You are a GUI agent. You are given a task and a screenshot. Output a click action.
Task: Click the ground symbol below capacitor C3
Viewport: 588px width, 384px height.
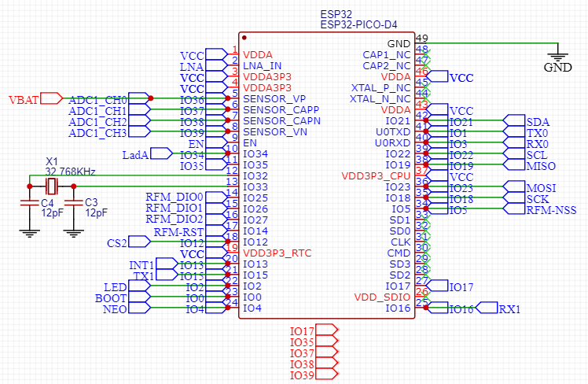point(74,233)
